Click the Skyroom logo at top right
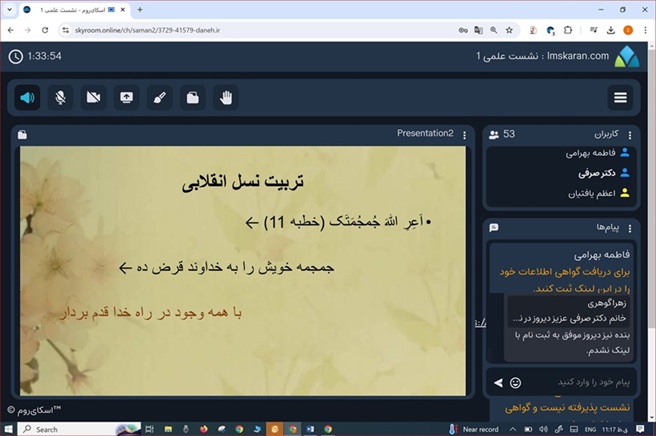 626,56
